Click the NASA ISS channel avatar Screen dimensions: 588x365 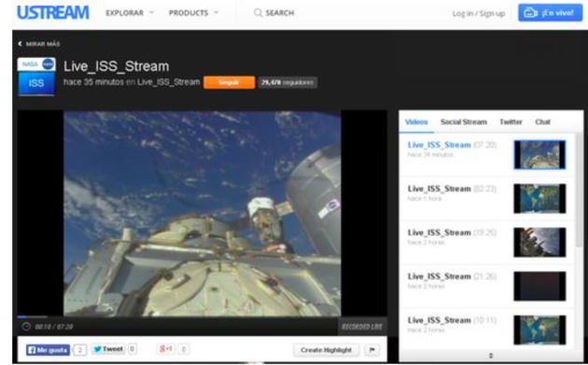36,77
